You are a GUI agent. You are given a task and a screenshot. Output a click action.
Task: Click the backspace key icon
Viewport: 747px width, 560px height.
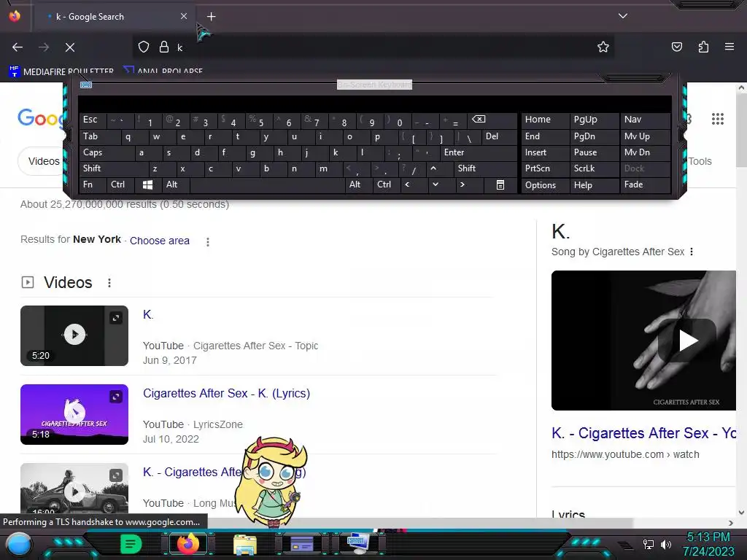point(491,120)
